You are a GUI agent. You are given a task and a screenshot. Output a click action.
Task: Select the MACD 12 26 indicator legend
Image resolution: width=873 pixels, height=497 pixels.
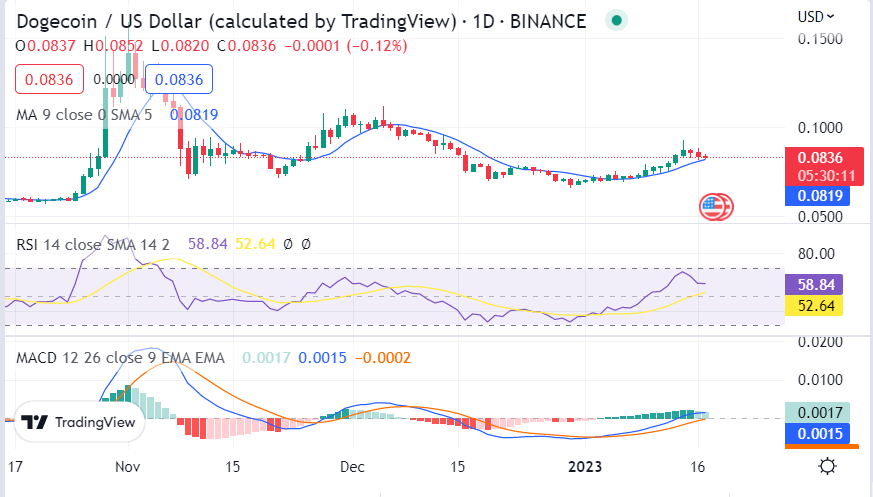(120, 357)
